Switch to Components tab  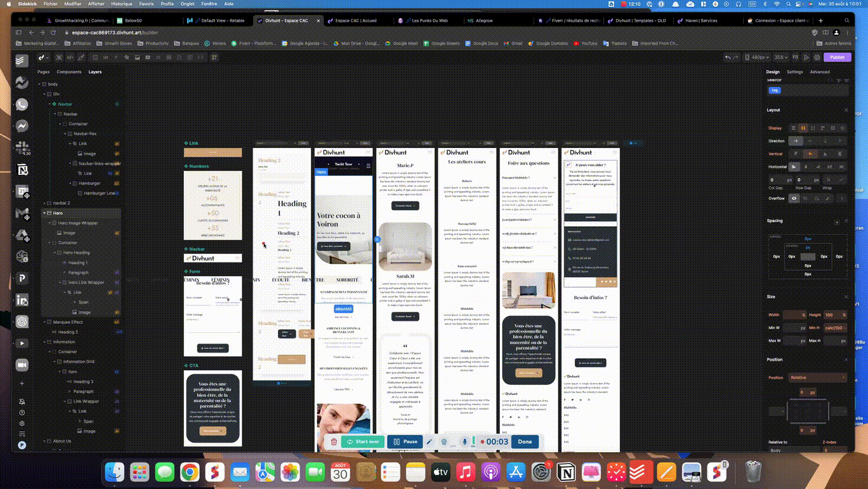[x=69, y=72]
